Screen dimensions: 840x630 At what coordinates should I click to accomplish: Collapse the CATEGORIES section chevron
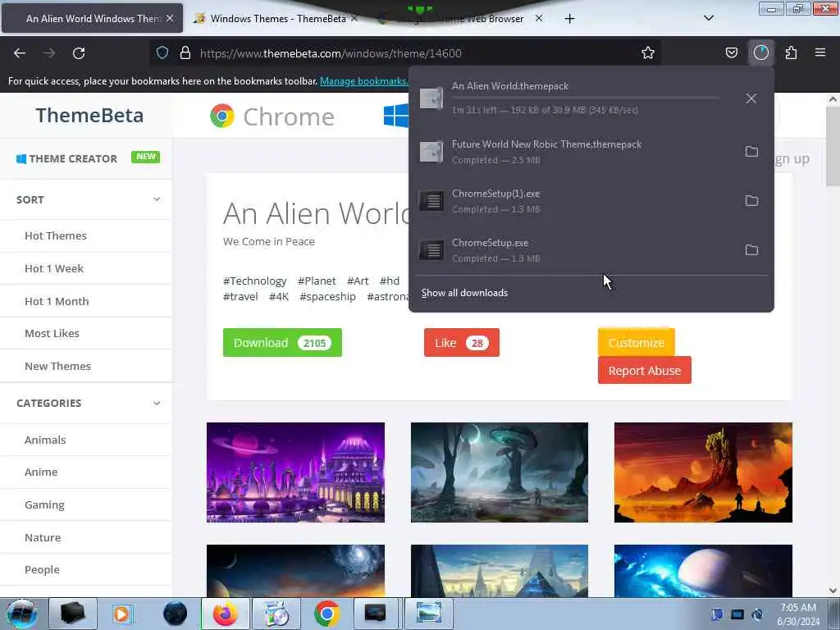tap(157, 404)
